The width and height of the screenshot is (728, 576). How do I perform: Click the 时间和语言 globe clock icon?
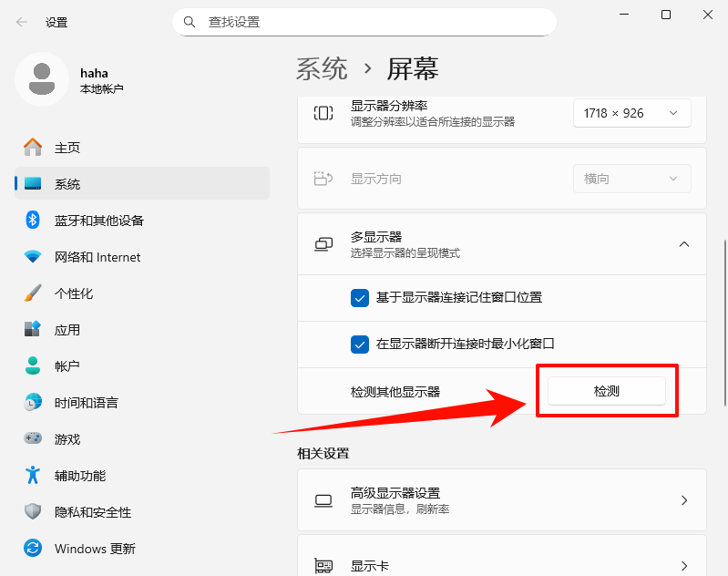click(33, 402)
